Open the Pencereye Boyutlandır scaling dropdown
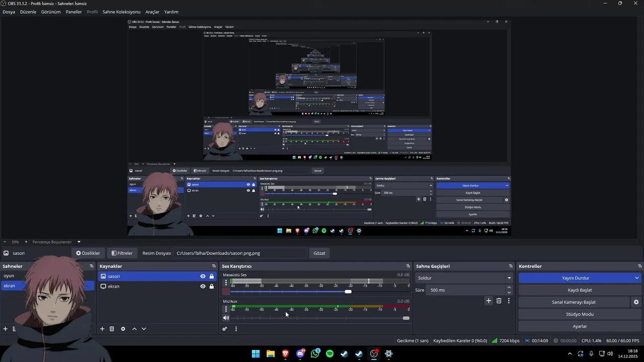 tap(56, 242)
